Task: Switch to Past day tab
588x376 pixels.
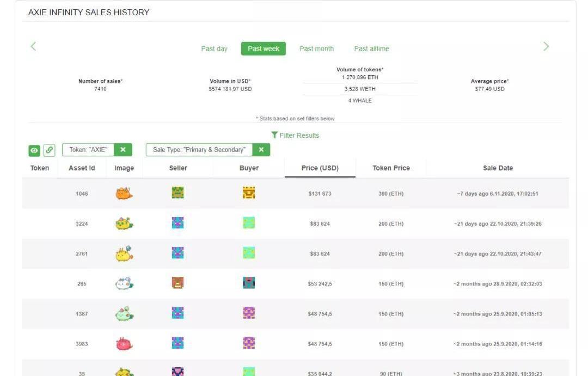Action: (214, 48)
